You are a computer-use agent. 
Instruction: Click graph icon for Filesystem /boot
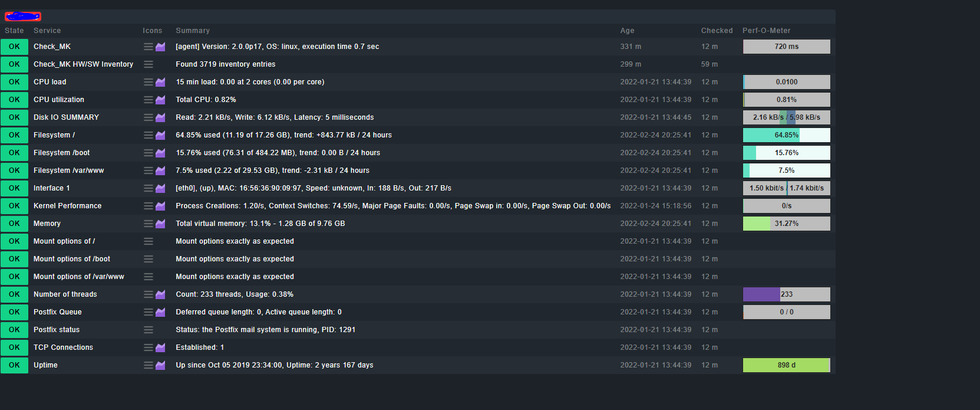point(160,153)
